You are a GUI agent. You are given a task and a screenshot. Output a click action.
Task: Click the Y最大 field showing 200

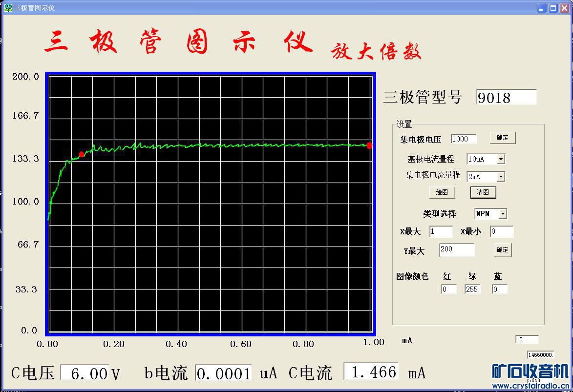(457, 249)
